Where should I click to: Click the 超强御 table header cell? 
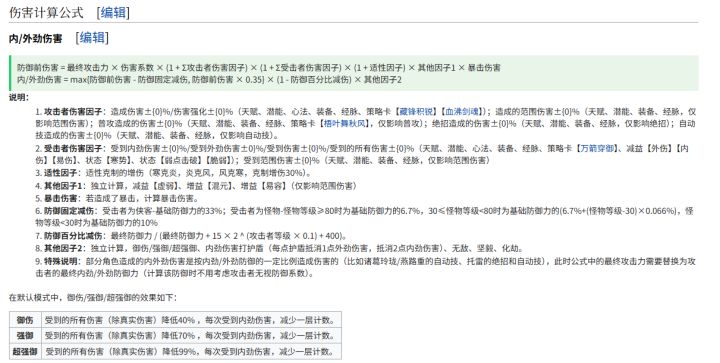click(x=25, y=352)
